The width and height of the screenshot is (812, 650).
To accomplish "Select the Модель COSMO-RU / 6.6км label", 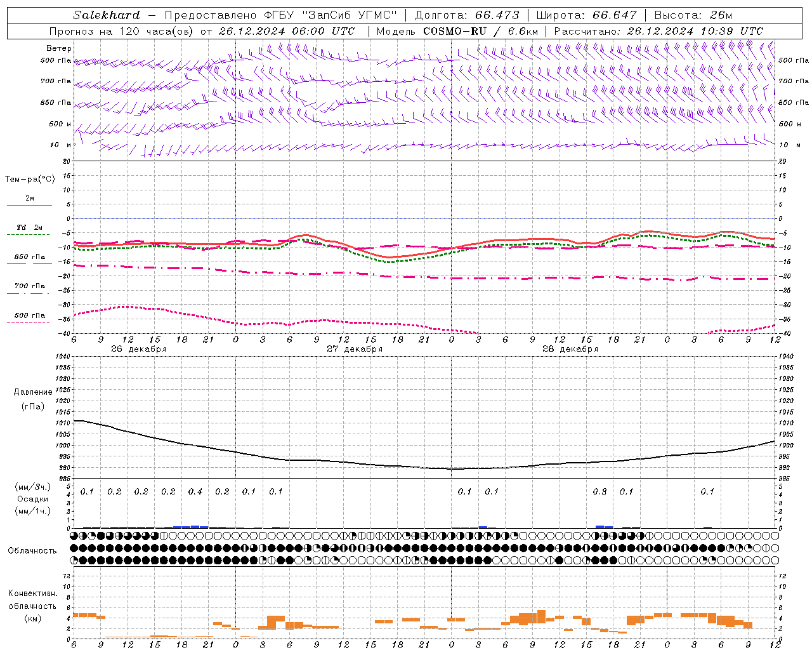I will pyautogui.click(x=457, y=31).
